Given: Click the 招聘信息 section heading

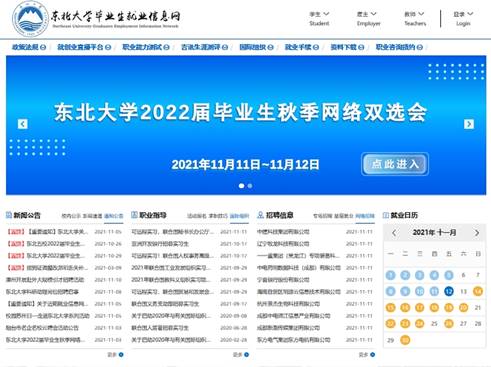Looking at the screenshot, I should coord(279,215).
